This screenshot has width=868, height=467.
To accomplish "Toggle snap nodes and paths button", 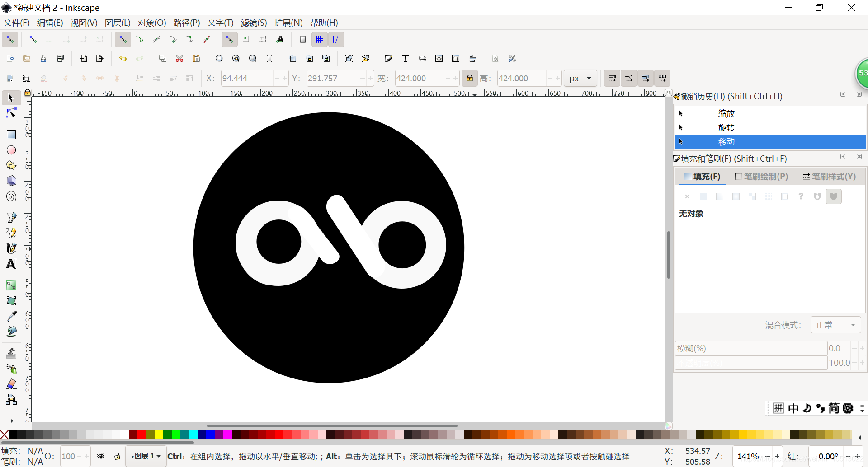I will pyautogui.click(x=123, y=39).
